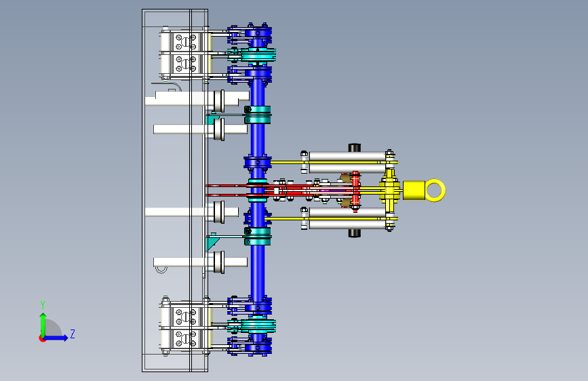Select the upper black knob on cylinder
Screen dimensions: 588x381
(x=355, y=147)
